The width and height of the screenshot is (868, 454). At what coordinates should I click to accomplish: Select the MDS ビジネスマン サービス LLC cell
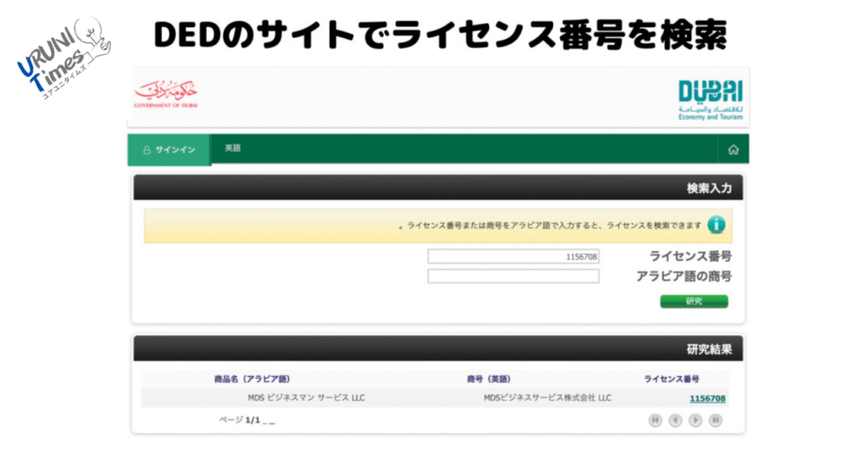tap(306, 398)
